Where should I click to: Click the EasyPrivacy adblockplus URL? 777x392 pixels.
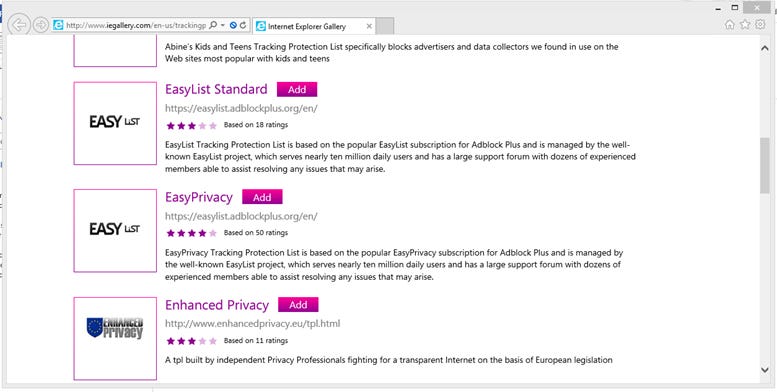point(241,216)
